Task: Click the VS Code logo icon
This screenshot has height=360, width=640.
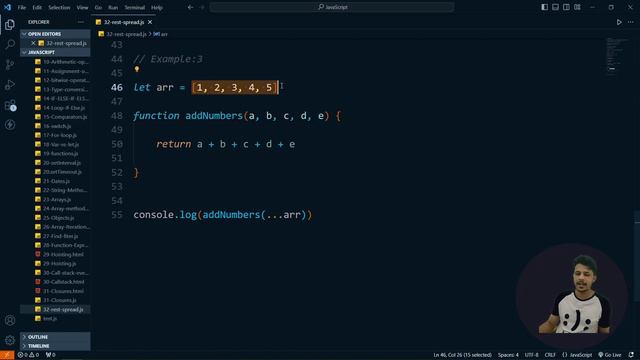Action: tap(7, 7)
